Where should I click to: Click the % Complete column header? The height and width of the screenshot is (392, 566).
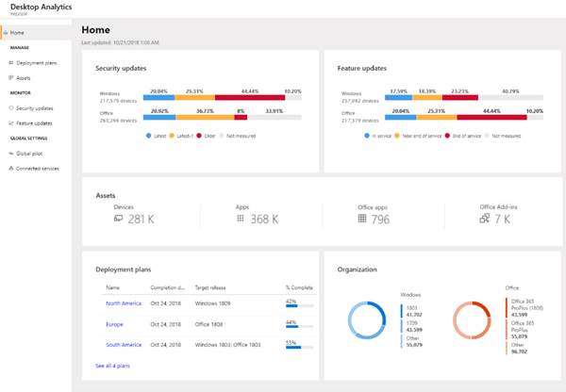click(299, 287)
